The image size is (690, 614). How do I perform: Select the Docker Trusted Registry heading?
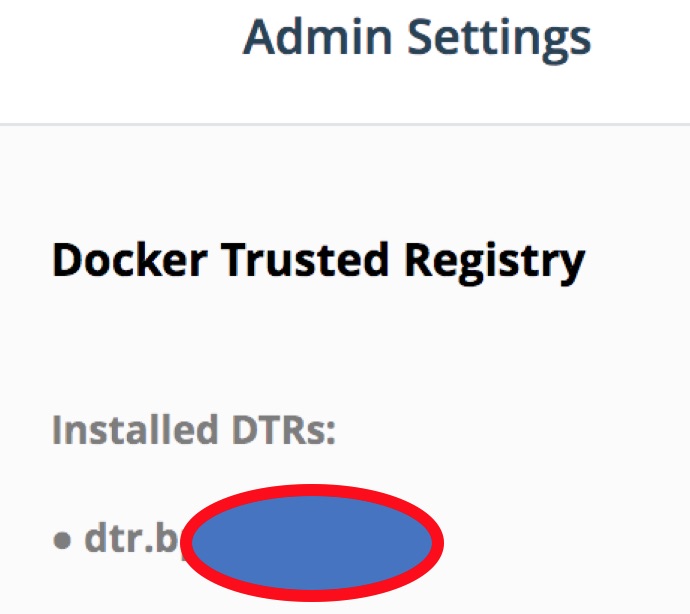tap(319, 261)
